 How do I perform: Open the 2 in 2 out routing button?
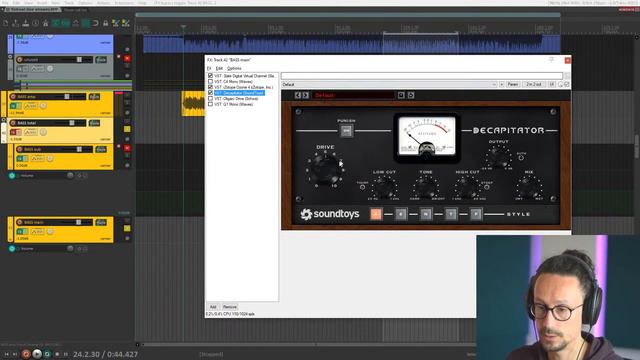(533, 84)
